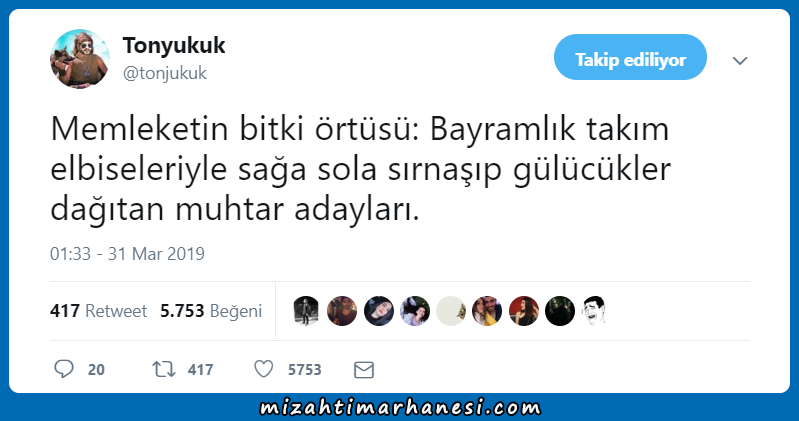Click the mizahtimarhanesi.com watermark text
799x421 pixels.
[x=400, y=408]
